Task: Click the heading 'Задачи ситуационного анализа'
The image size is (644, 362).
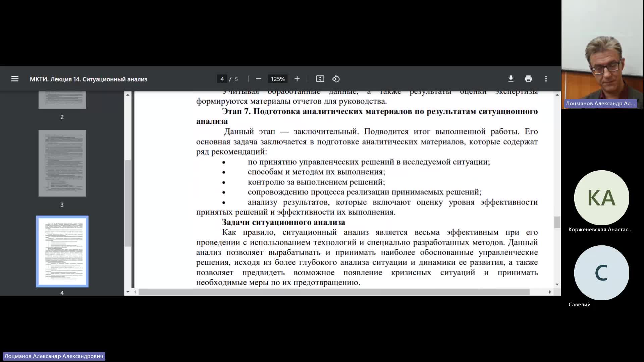Action: (283, 222)
